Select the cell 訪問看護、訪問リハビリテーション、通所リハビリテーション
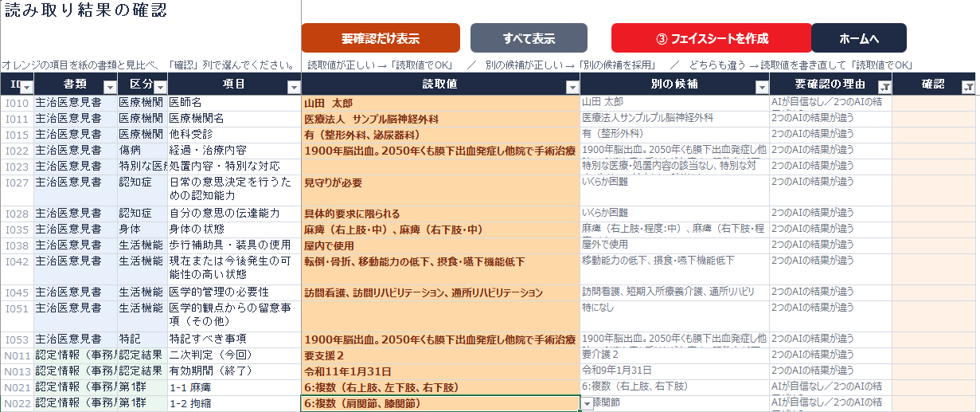The height and width of the screenshot is (412, 980). [440, 292]
